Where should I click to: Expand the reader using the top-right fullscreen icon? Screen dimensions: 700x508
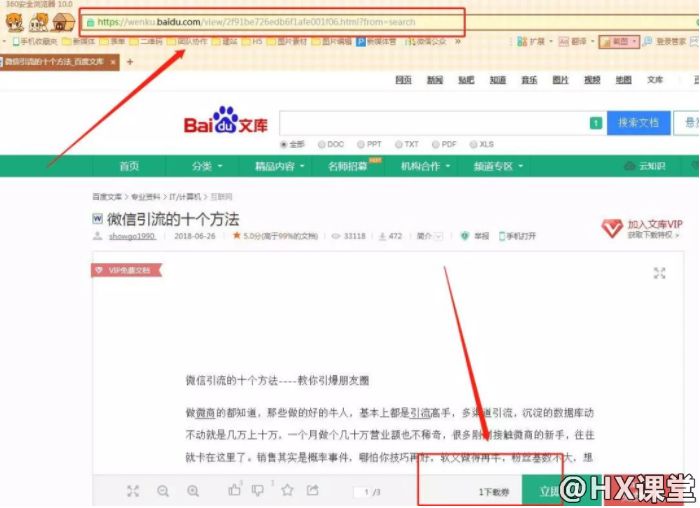[659, 273]
